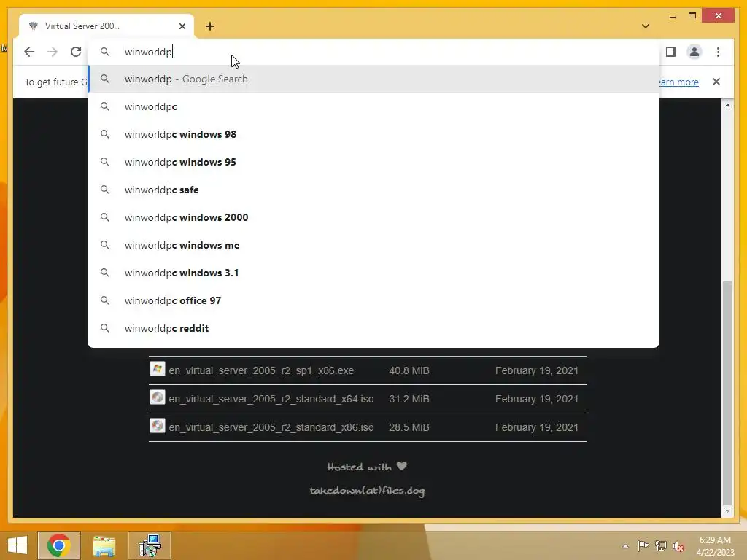The image size is (747, 560).
Task: Show hidden system tray icons
Action: click(x=625, y=546)
